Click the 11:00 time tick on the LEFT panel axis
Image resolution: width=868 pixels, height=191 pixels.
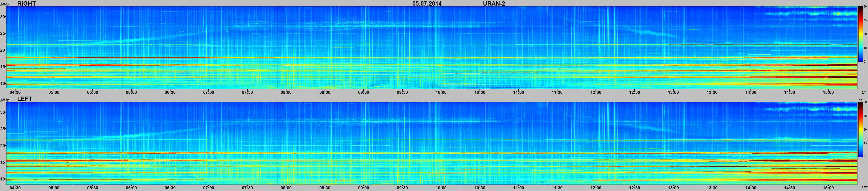[518, 188]
